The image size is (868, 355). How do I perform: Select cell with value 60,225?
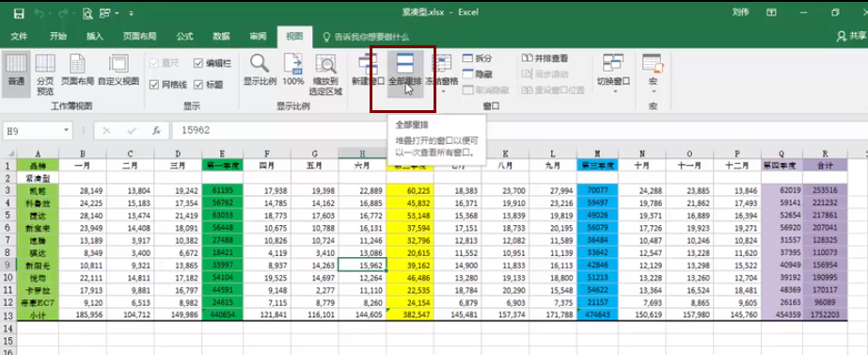pyautogui.click(x=410, y=190)
